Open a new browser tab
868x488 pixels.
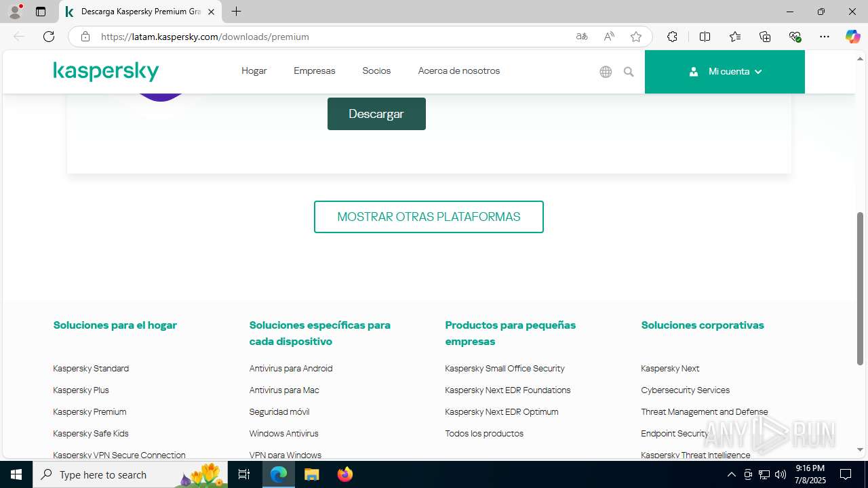[x=236, y=12]
